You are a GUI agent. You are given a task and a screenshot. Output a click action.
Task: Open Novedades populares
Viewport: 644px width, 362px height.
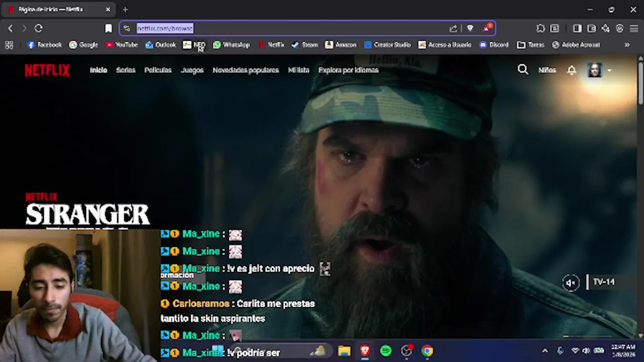[246, 70]
